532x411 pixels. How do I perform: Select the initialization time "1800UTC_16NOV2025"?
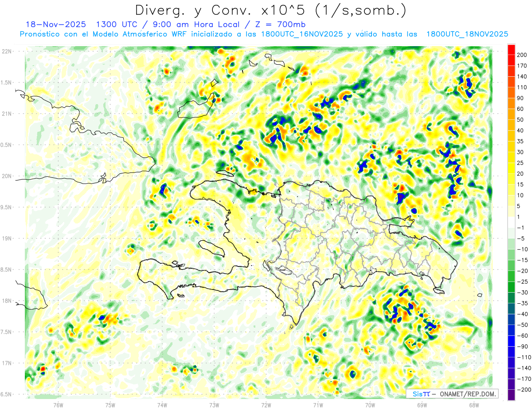(301, 34)
